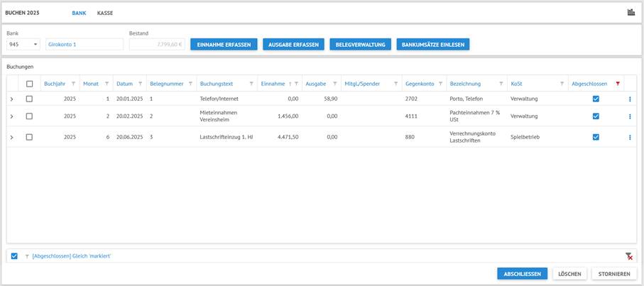Image resolution: width=644 pixels, height=286 pixels.
Task: Open the Buchjahr column filter icon
Action: (73, 84)
